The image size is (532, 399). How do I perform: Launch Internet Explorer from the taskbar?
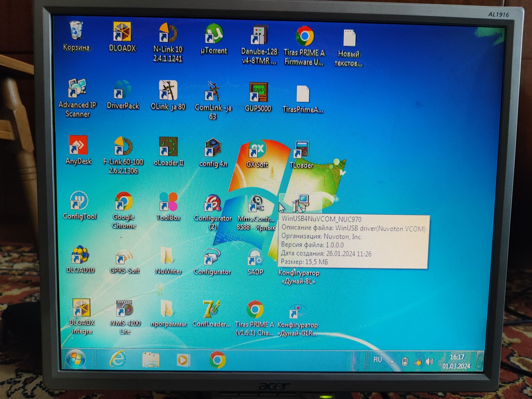point(118,359)
